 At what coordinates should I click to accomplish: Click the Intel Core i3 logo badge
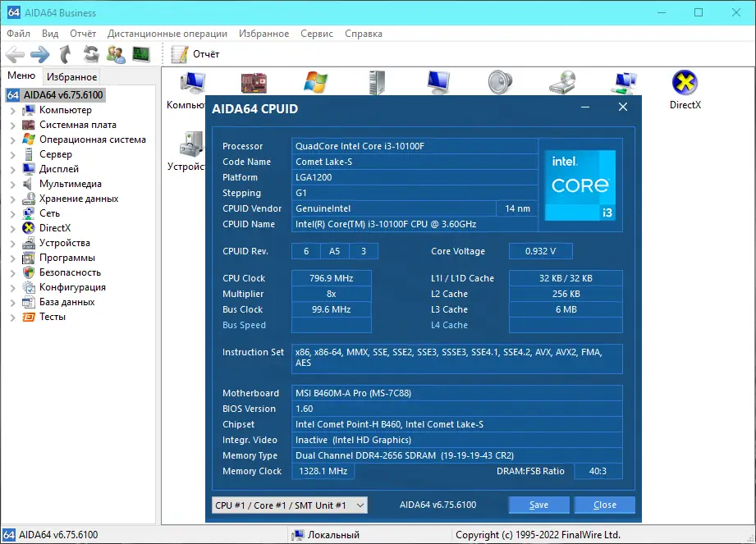[x=580, y=185]
